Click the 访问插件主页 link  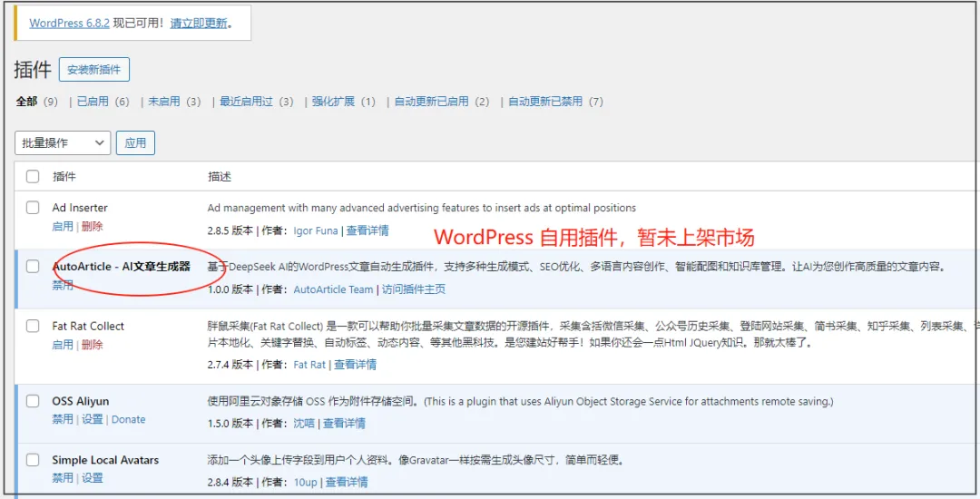point(414,289)
